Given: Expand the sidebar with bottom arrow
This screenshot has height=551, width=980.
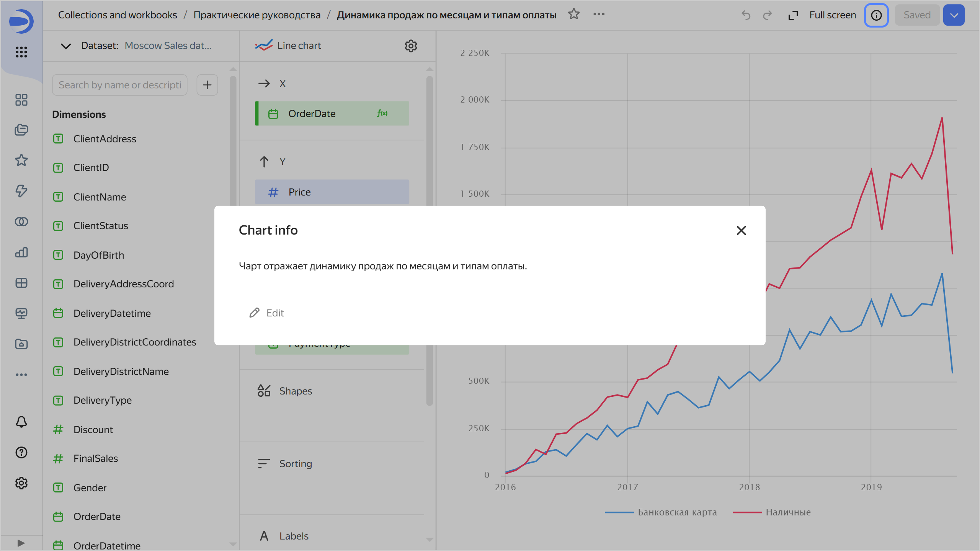Looking at the screenshot, I should pyautogui.click(x=21, y=543).
